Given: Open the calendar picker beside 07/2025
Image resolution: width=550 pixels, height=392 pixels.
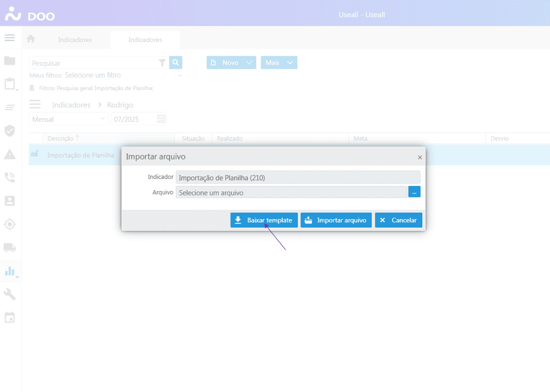Looking at the screenshot, I should [162, 119].
